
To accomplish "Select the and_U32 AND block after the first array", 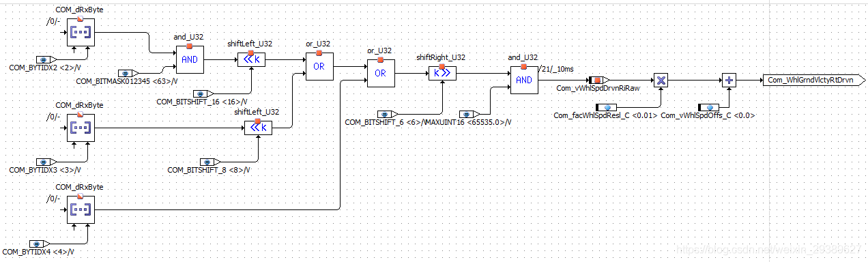I will (190, 59).
